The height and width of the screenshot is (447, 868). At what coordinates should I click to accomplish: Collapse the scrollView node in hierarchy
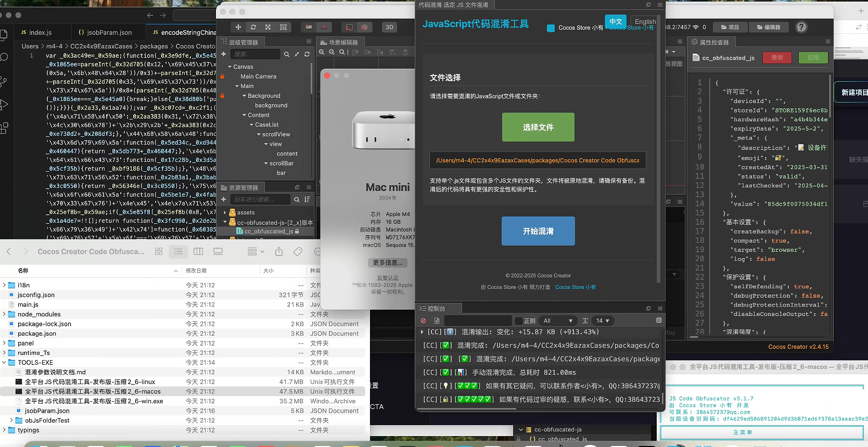tap(259, 135)
